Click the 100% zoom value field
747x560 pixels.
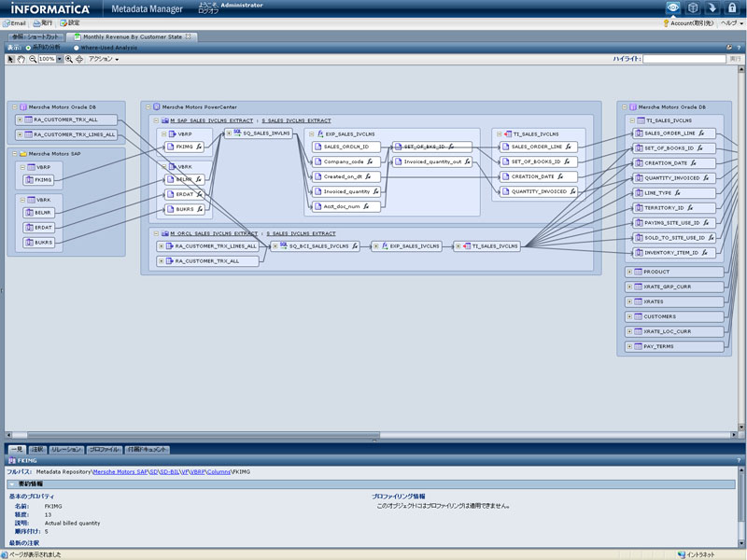(47, 59)
